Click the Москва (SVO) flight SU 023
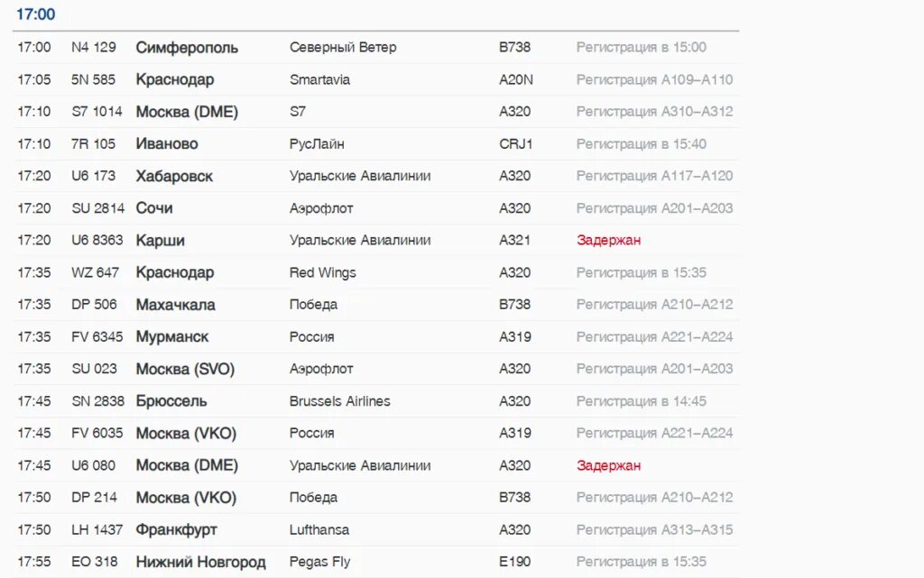 375,369
